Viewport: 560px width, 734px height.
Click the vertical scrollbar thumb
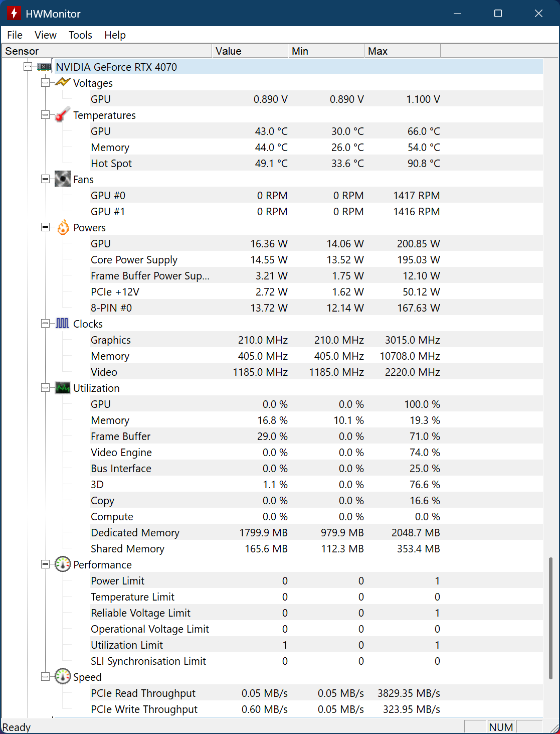coord(550,618)
